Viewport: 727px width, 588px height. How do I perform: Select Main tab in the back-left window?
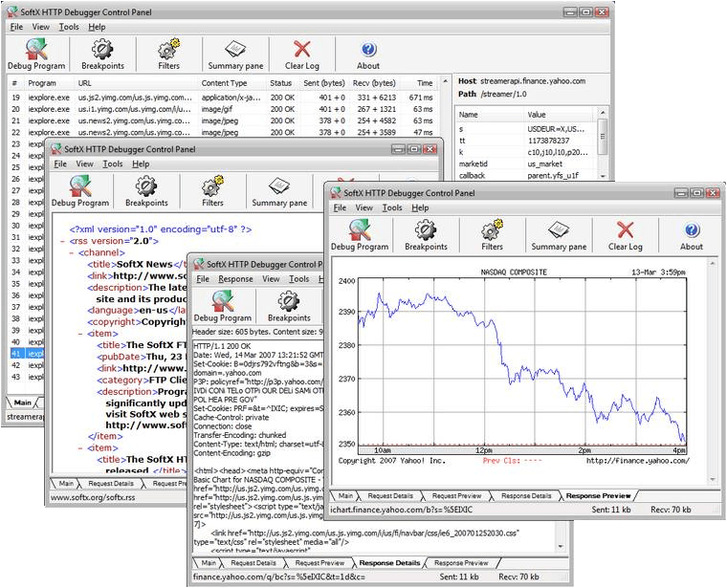click(22, 403)
